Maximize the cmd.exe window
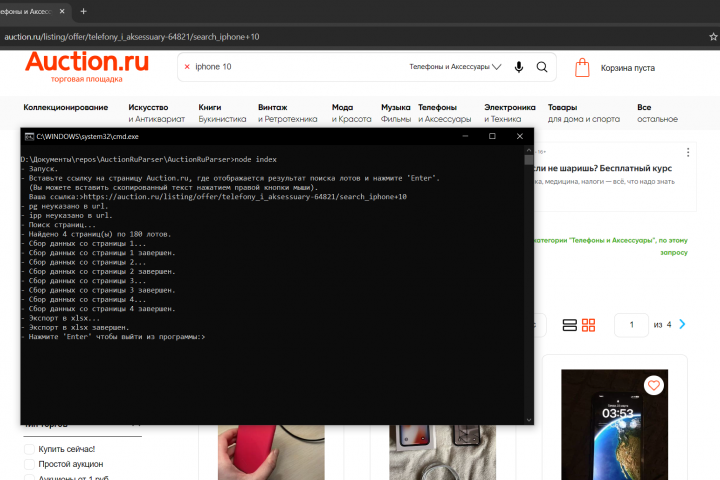 tap(492, 136)
